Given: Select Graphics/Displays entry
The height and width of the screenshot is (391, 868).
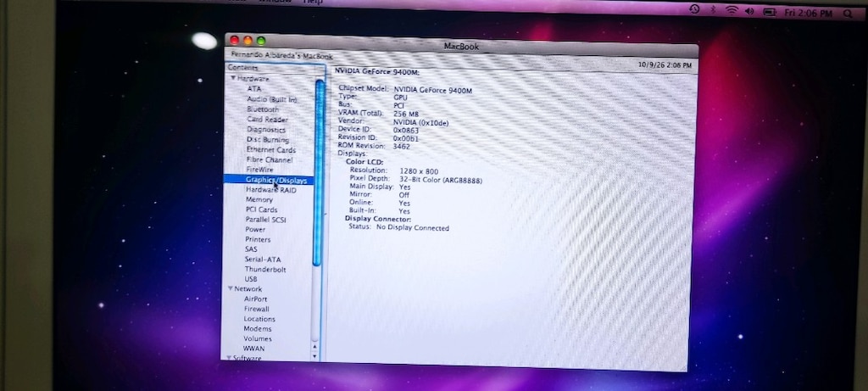Looking at the screenshot, I should 276,180.
